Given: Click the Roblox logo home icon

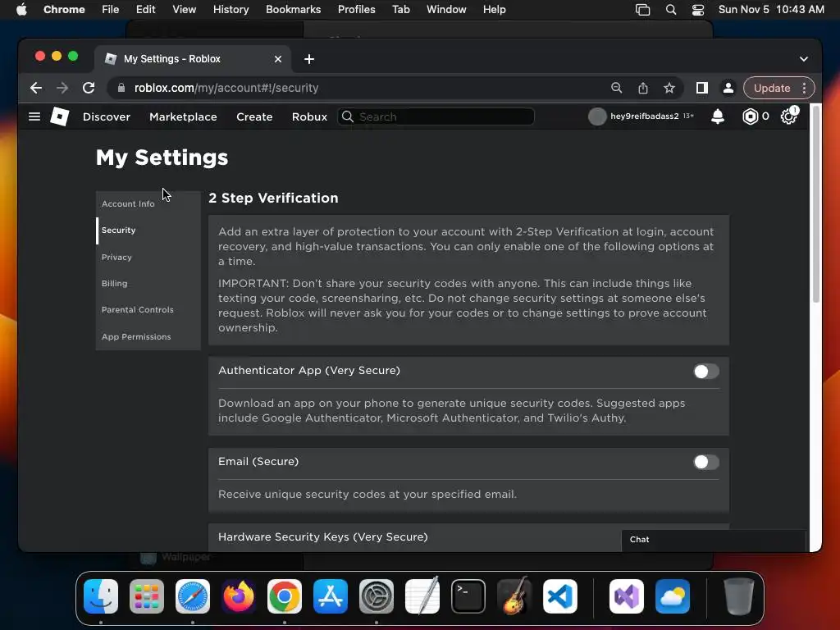Looking at the screenshot, I should point(59,116).
